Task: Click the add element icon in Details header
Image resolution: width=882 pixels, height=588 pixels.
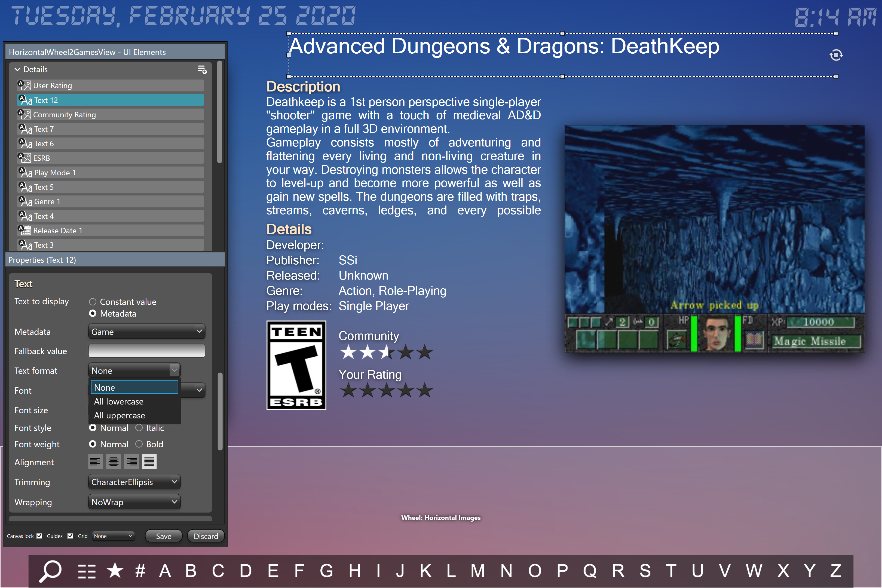Action: (202, 69)
